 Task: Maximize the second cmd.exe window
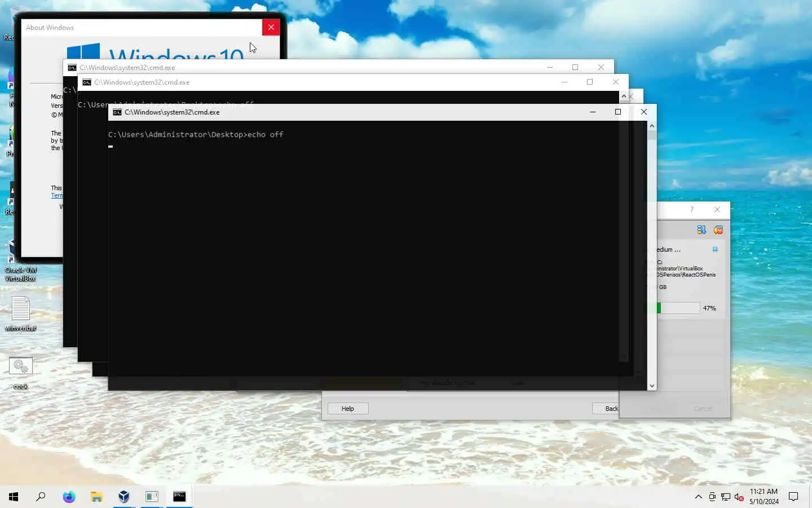tap(590, 82)
